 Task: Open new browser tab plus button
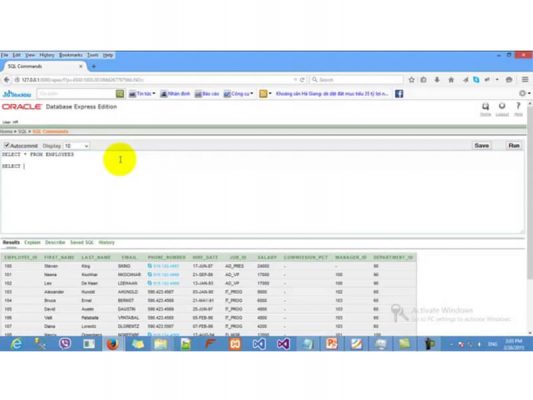coord(94,67)
